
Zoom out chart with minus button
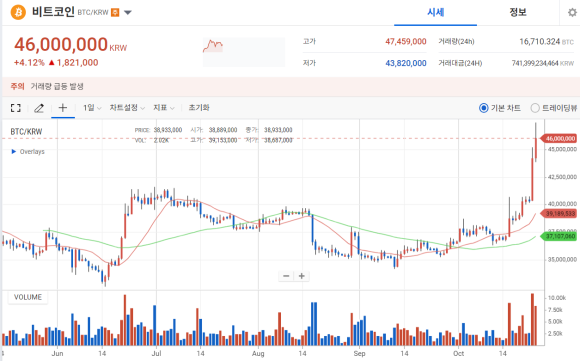(x=286, y=276)
